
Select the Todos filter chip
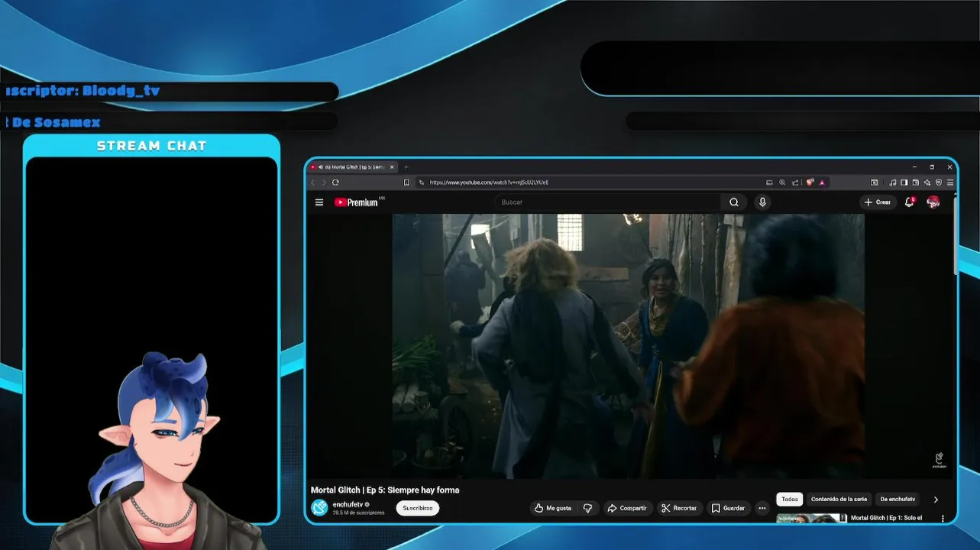(x=790, y=500)
